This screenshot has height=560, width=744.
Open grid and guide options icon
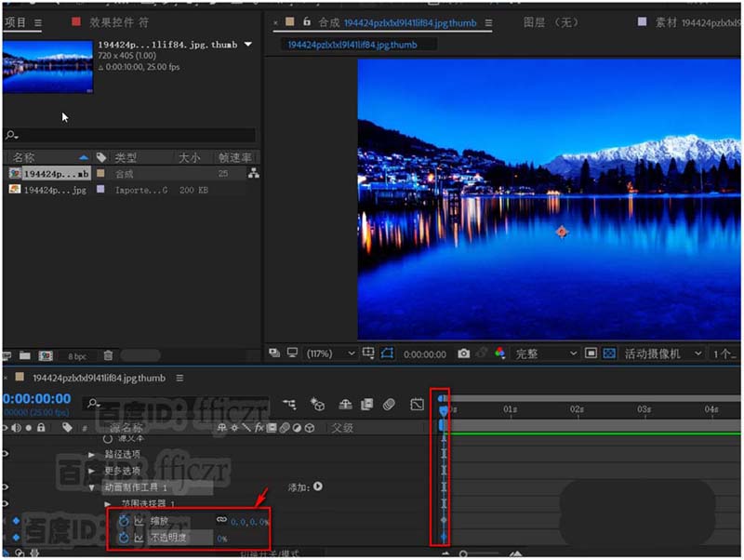click(368, 353)
